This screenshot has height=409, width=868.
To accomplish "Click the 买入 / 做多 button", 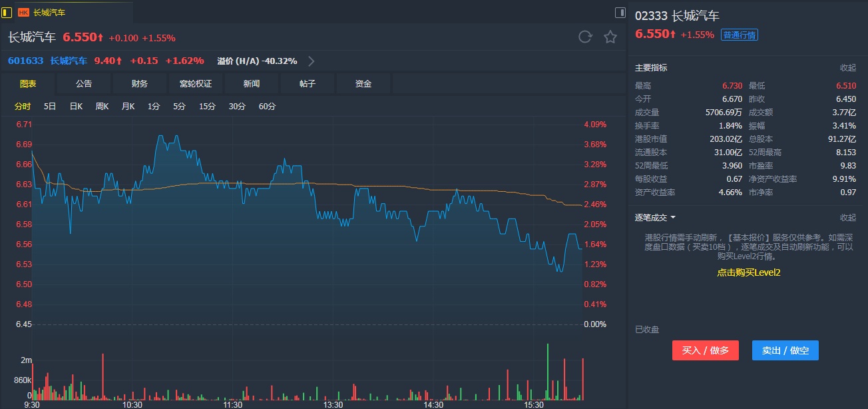I will pos(705,350).
